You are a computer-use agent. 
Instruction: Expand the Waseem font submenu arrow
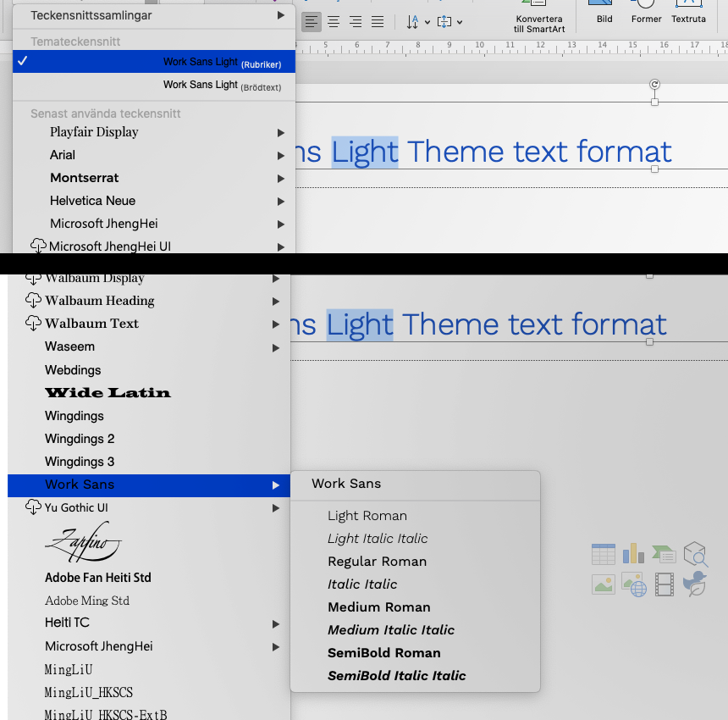coord(276,347)
